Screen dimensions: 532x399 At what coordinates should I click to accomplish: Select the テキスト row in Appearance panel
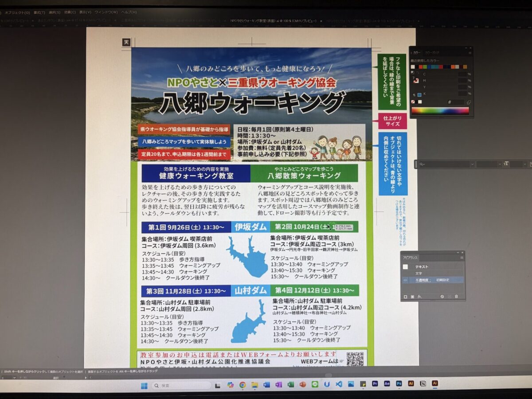433,267
